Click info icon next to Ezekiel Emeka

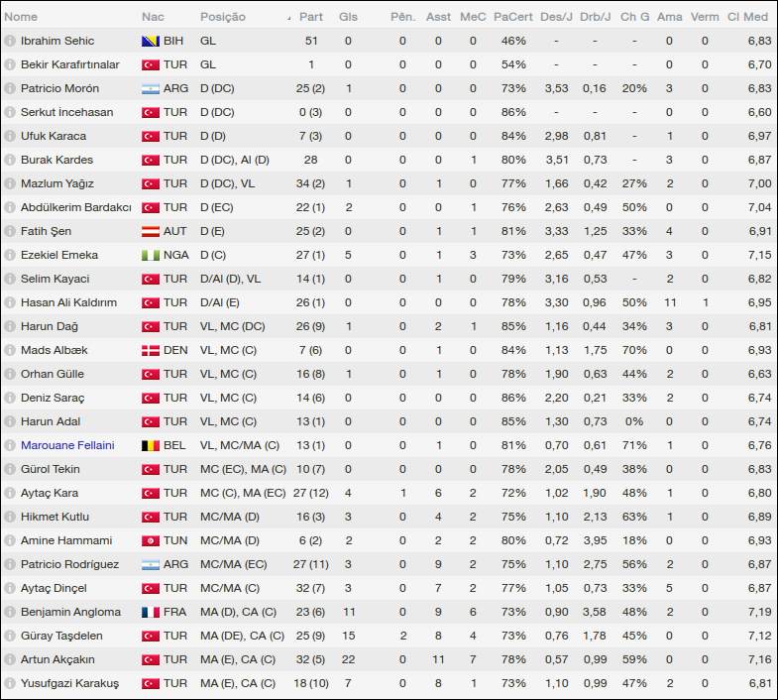(x=10, y=255)
